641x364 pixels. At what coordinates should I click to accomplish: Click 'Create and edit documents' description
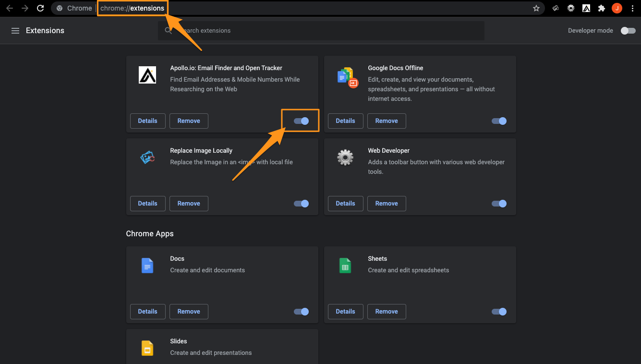207,270
